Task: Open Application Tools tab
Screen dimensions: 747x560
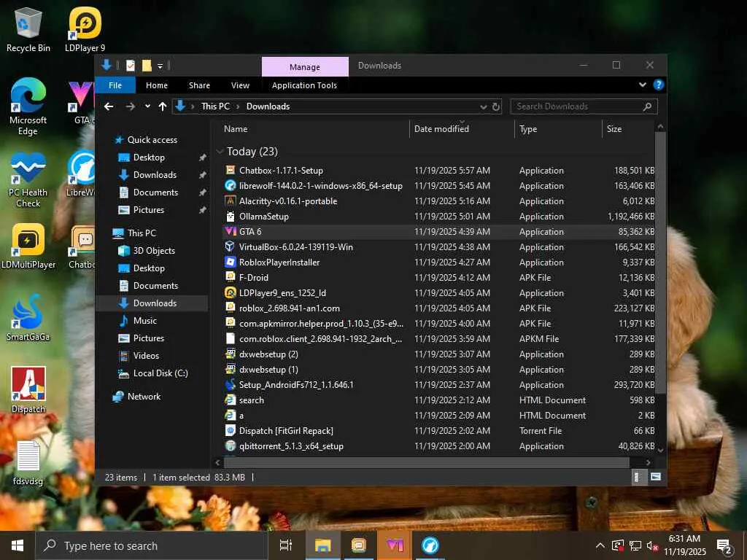Action: 304,85
